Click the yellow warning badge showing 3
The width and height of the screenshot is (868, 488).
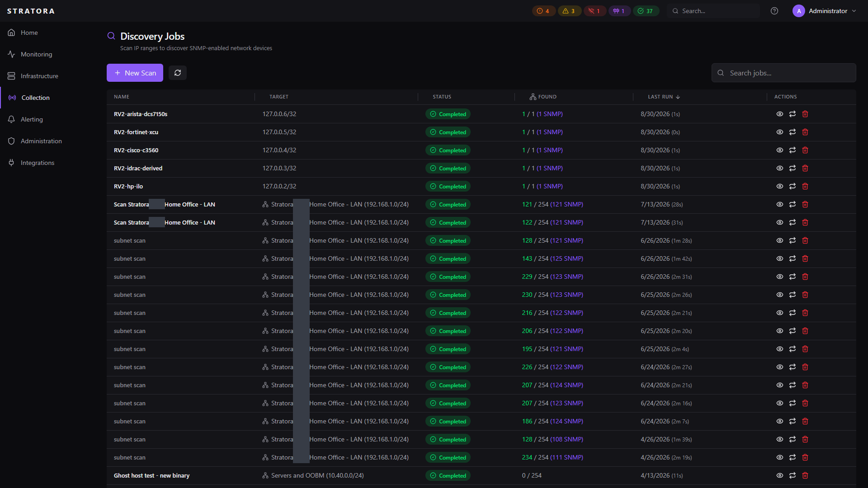569,11
